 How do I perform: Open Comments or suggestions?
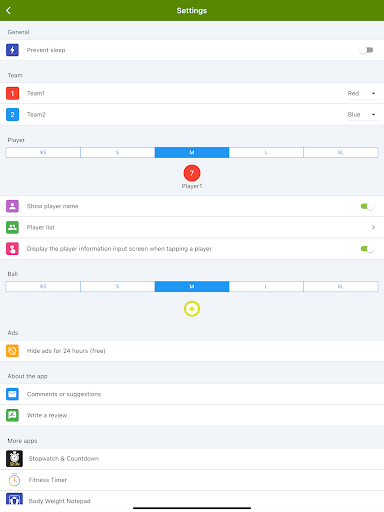pyautogui.click(x=192, y=394)
